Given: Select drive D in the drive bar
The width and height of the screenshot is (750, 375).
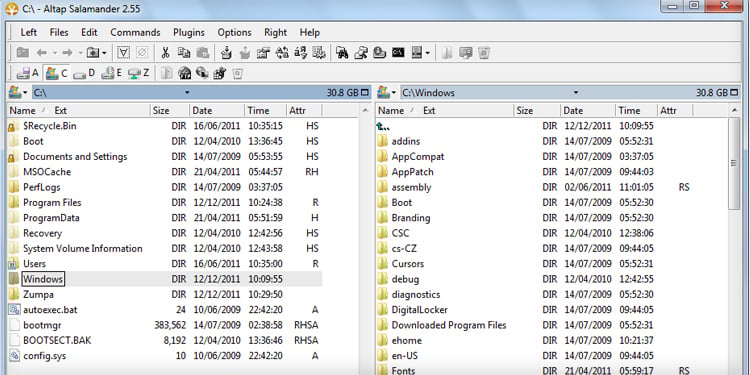Looking at the screenshot, I should click(85, 73).
